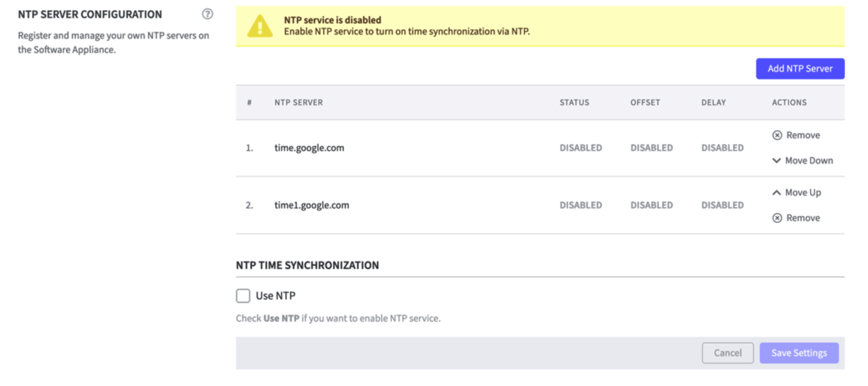Select the time1.google.com server name text
This screenshot has width=868, height=386.
[312, 205]
